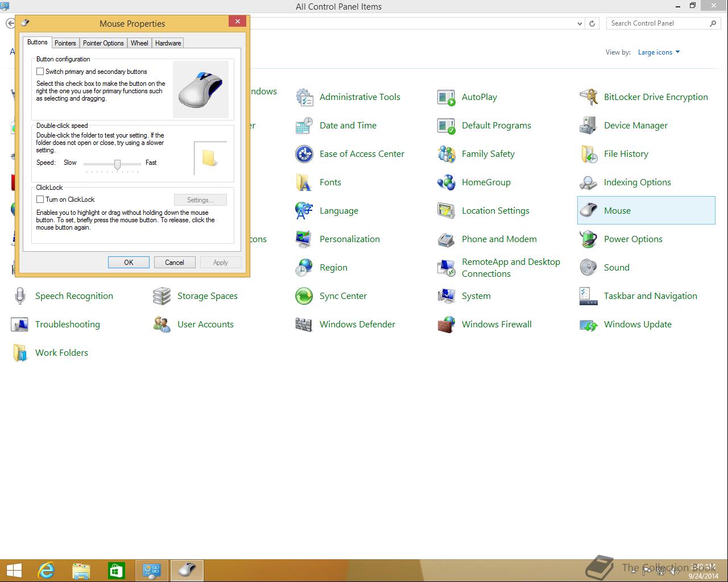This screenshot has width=728, height=582.
Task: Open RemoteApp and Desktop Connections link
Action: (511, 268)
